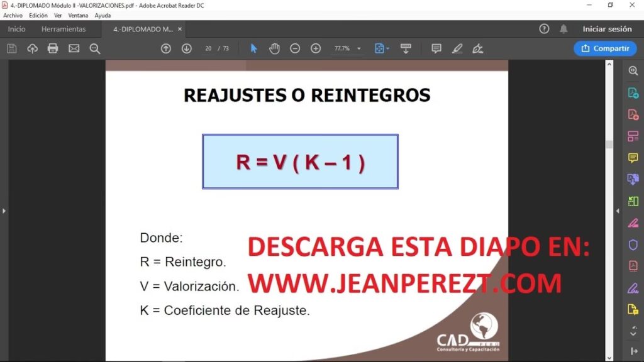
Task: Add a comment sticky note
Action: click(x=436, y=48)
